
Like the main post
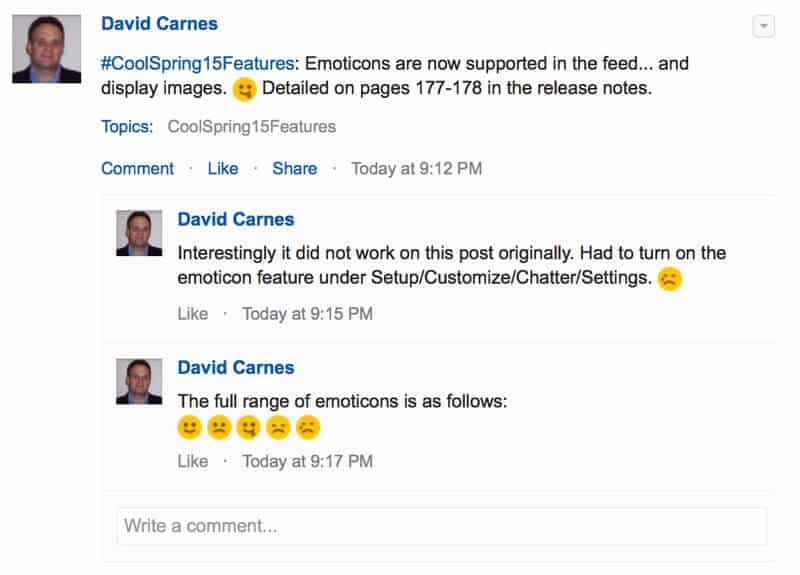223,168
